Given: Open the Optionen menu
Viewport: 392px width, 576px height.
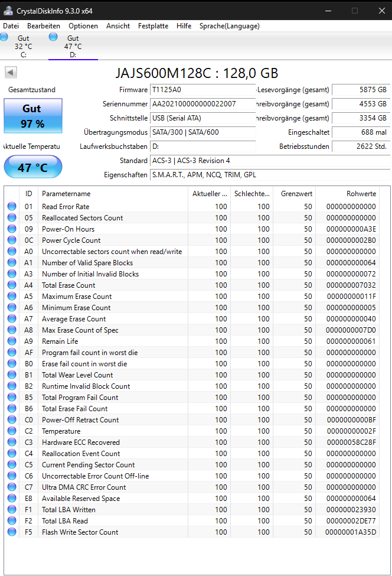Looking at the screenshot, I should pyautogui.click(x=83, y=26).
